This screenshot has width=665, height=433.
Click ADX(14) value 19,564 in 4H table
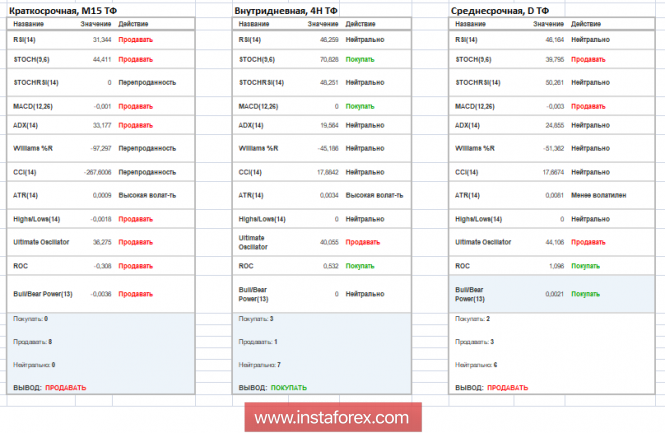(x=329, y=126)
